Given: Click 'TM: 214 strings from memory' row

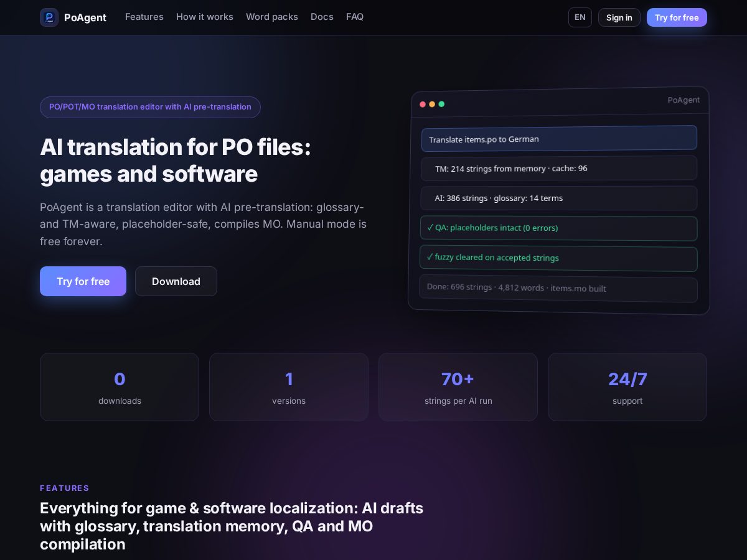Looking at the screenshot, I should pos(559,168).
